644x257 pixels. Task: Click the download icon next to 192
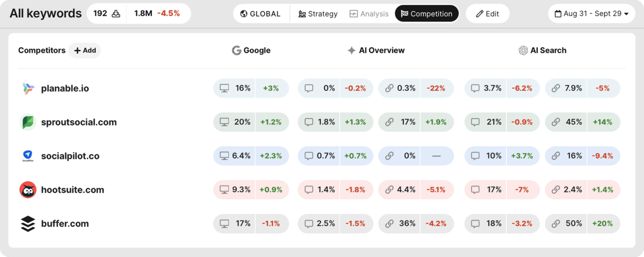[x=116, y=14]
